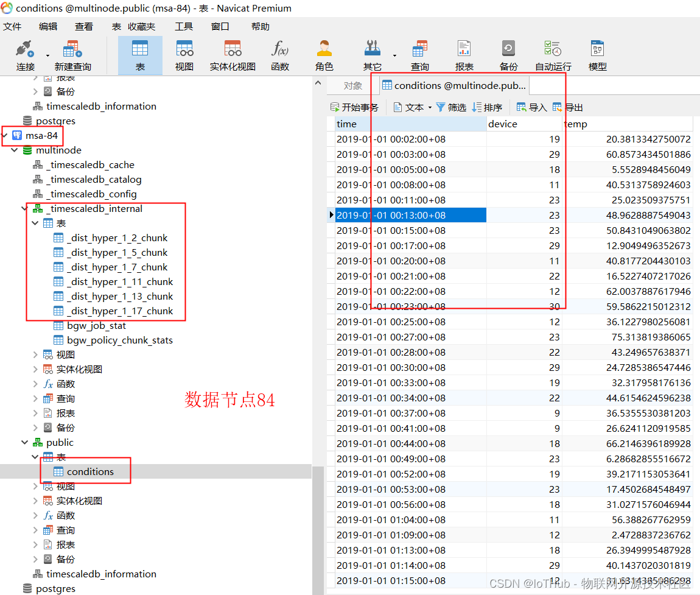Click the Function (函数) toolbar icon
This screenshot has height=595, width=700.
[x=280, y=55]
